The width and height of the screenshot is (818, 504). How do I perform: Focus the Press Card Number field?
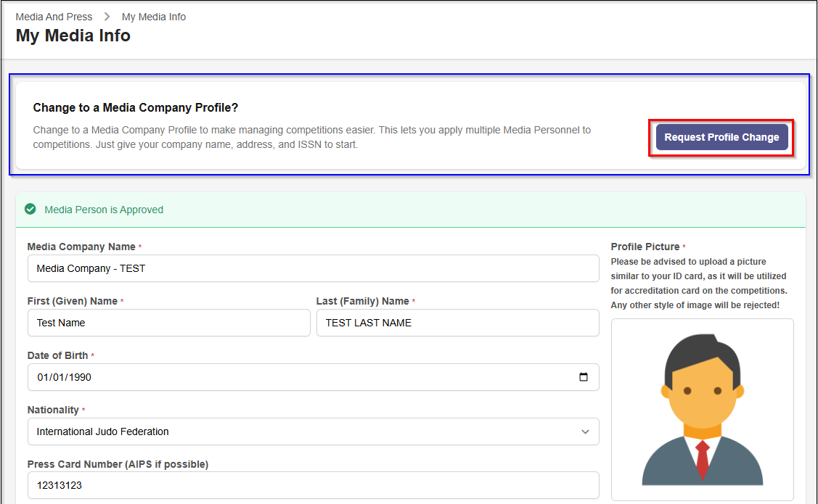(x=313, y=486)
